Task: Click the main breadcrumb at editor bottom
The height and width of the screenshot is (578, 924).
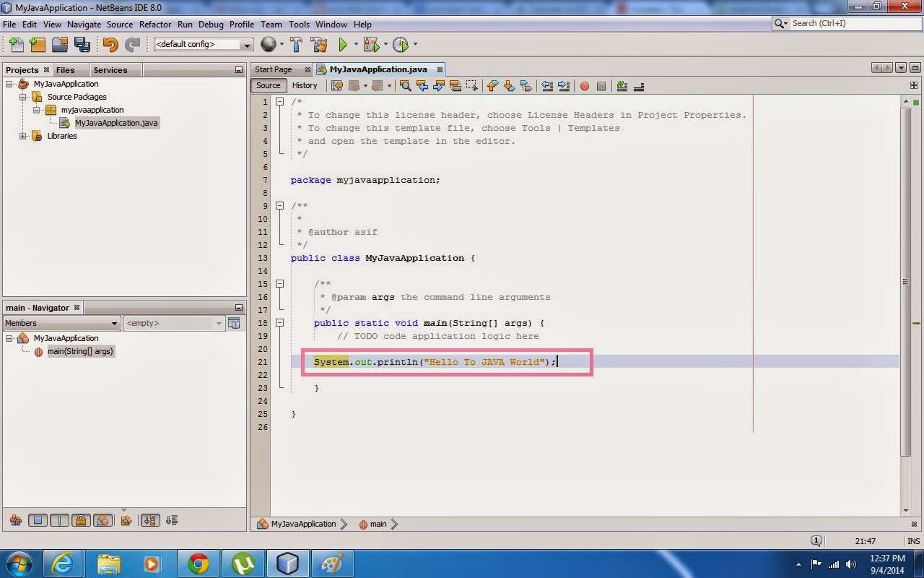Action: [378, 524]
